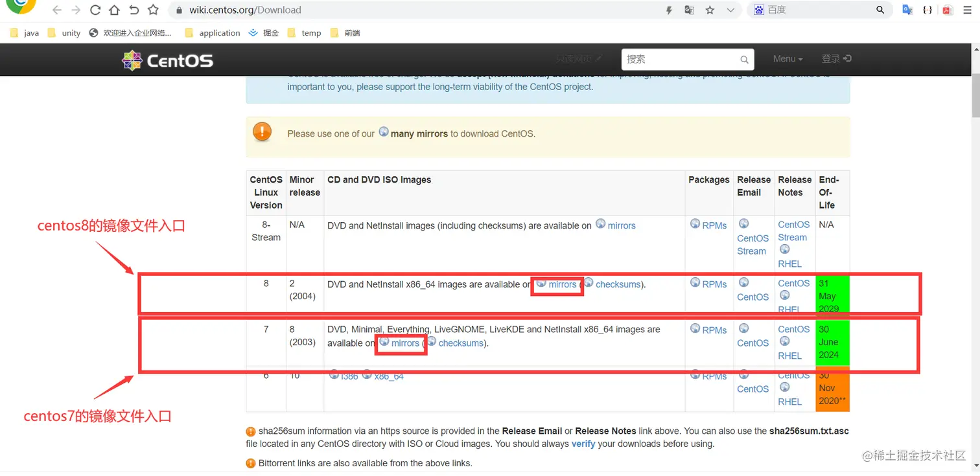The image size is (980, 476).
Task: Open the verify downloads link
Action: point(583,444)
